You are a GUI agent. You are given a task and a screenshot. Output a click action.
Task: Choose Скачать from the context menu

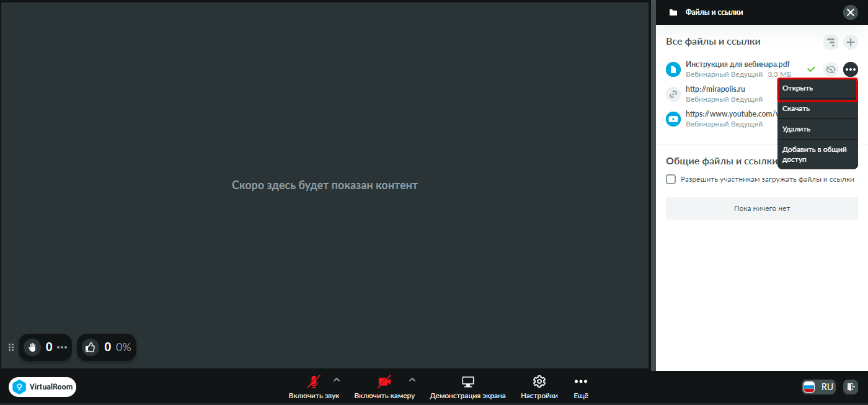point(817,109)
